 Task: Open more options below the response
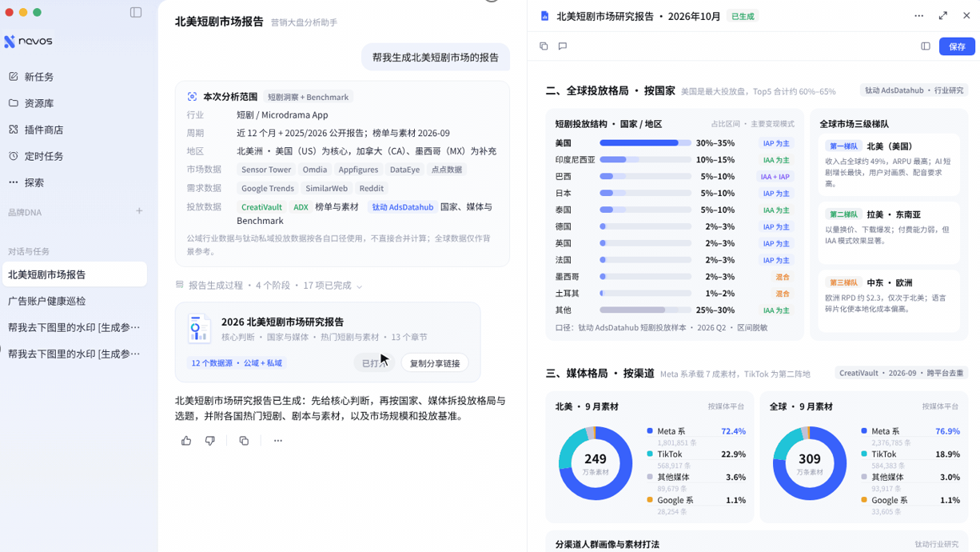[278, 441]
